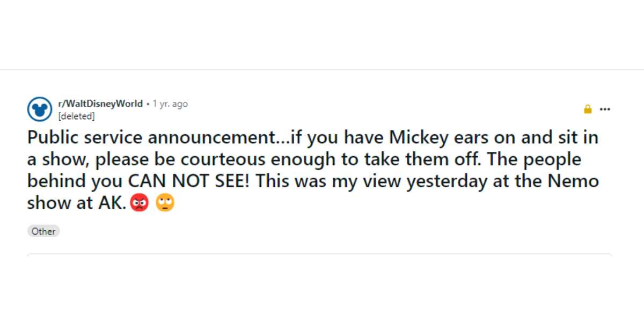
Task: Click the 1 yr. ago timestamp
Action: point(170,104)
